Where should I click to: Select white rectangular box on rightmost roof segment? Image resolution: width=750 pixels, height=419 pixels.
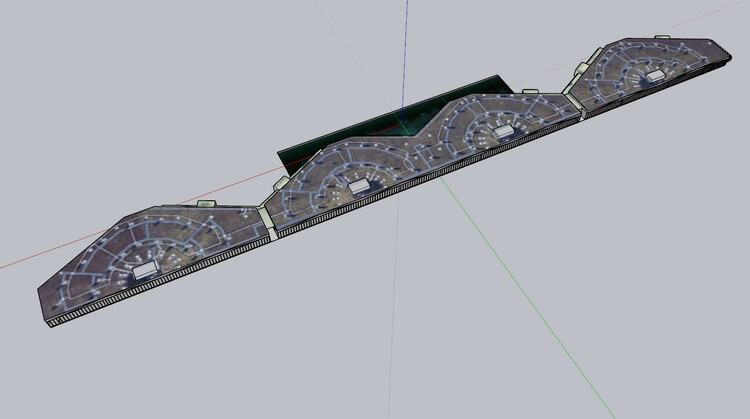656,74
